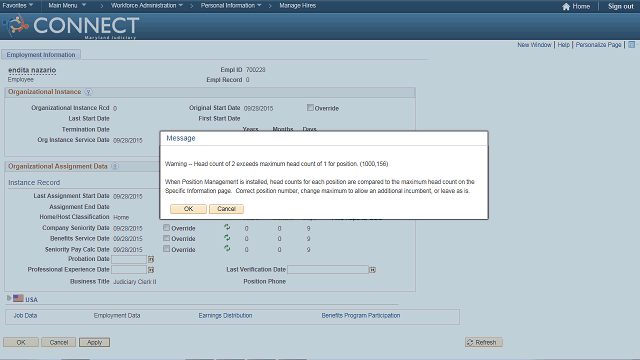Go to Manage Hires breadcrumb
This screenshot has width=640, height=360.
coord(298,6)
